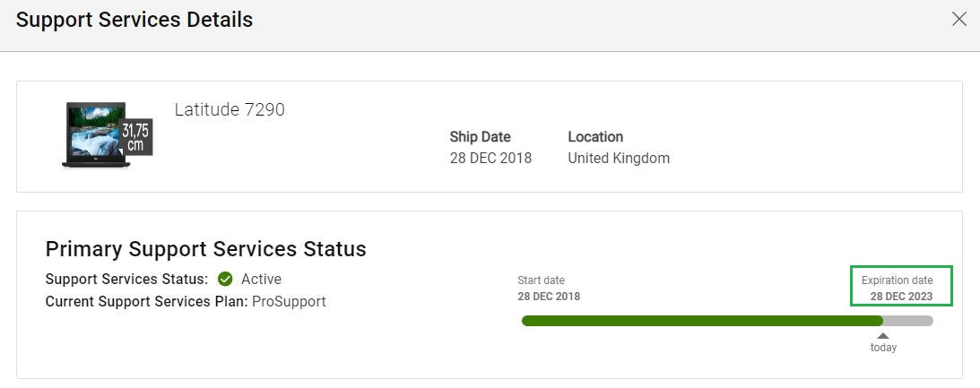Click the Primary Support Services Status heading
The height and width of the screenshot is (388, 980).
tap(205, 249)
